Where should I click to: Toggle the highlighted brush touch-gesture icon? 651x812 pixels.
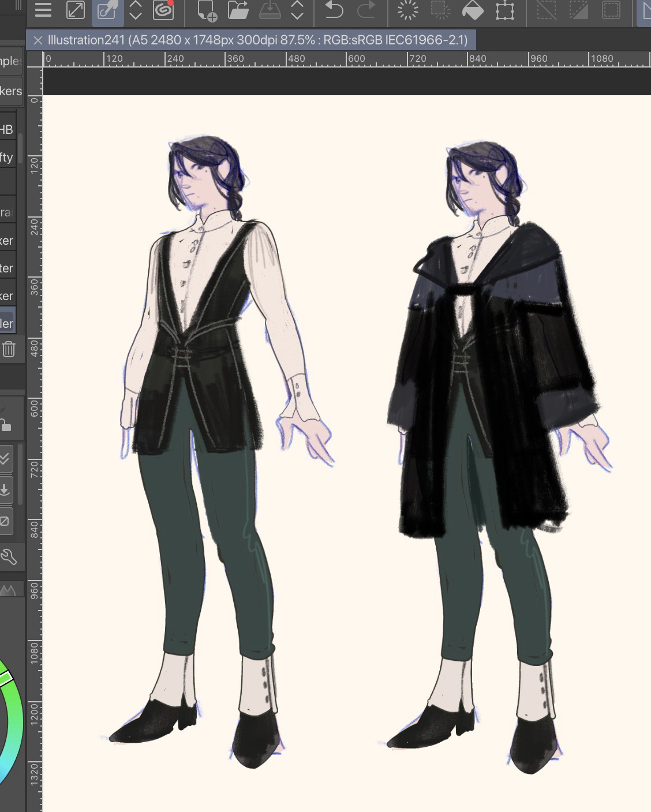tap(107, 10)
